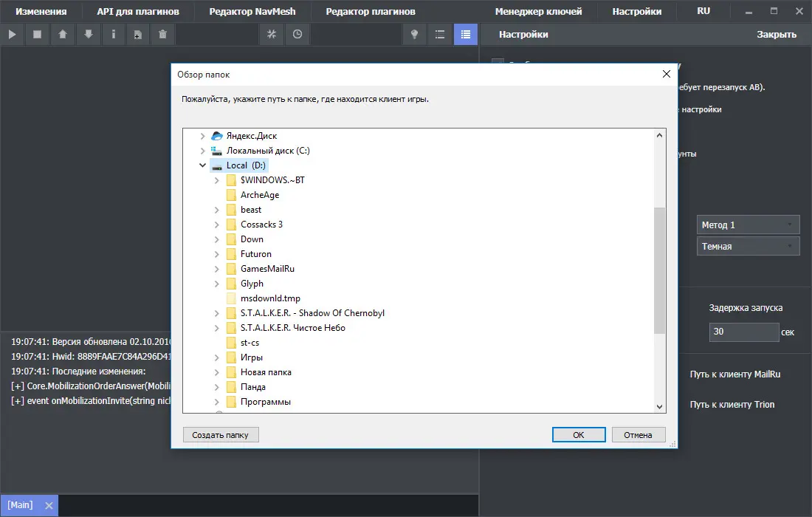
Task: Click the folder list vertical scrollbar thumb
Action: click(x=659, y=270)
